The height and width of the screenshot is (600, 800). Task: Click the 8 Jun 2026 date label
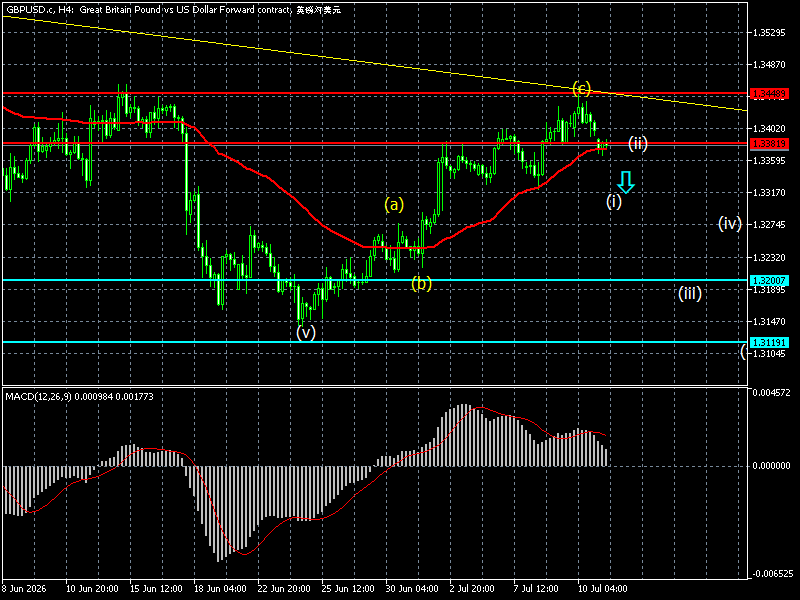coord(24,589)
